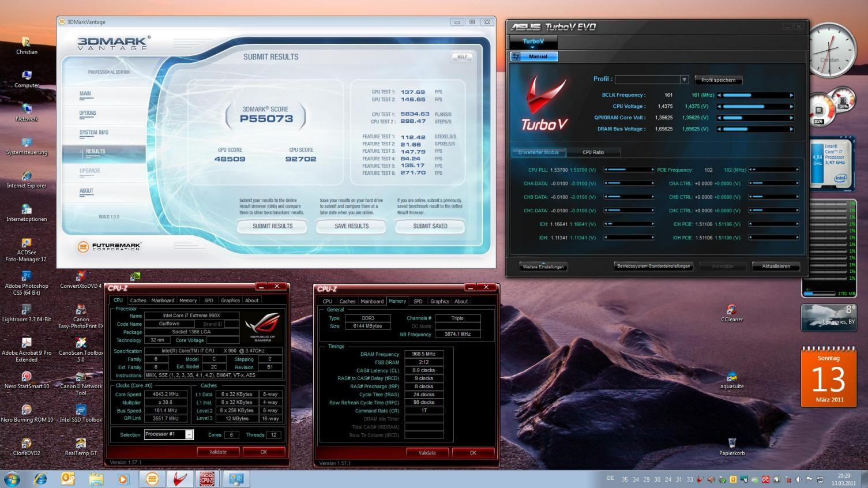The width and height of the screenshot is (868, 488).
Task: Select Erweiterter Modus tab in TurboV
Action: click(538, 152)
